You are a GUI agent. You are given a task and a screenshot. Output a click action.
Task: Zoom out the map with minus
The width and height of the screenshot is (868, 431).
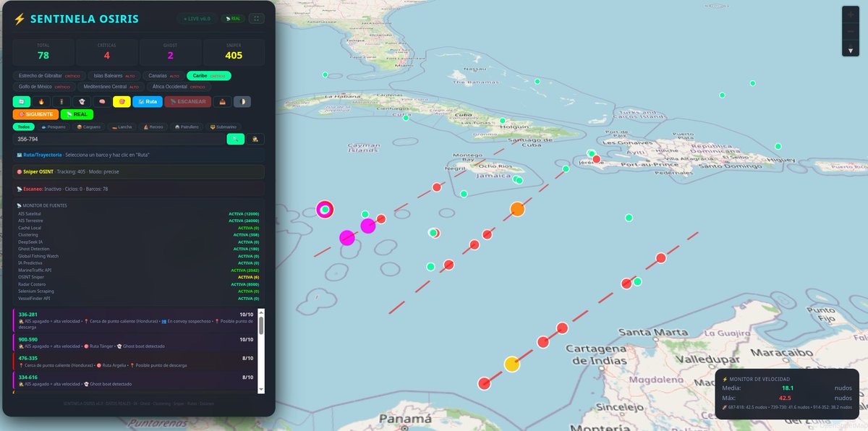pos(851,33)
